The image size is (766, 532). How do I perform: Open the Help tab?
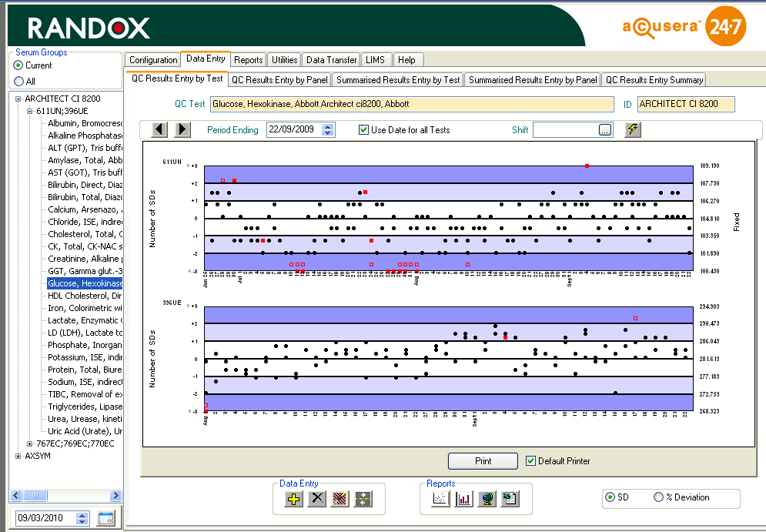(406, 60)
